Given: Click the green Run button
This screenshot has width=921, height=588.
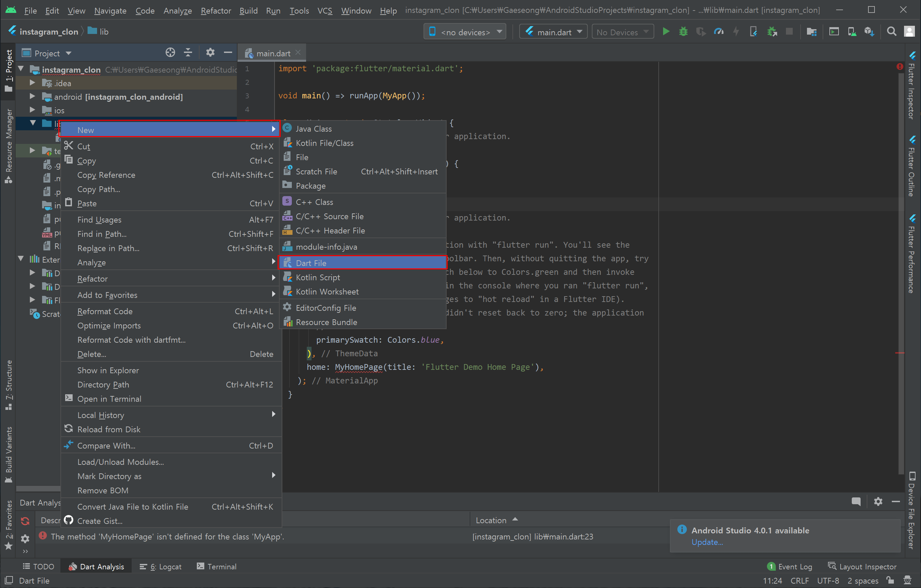Looking at the screenshot, I should coord(666,32).
